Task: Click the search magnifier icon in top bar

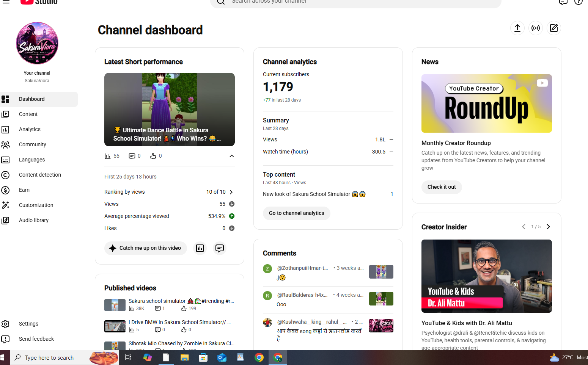Action: (221, 2)
